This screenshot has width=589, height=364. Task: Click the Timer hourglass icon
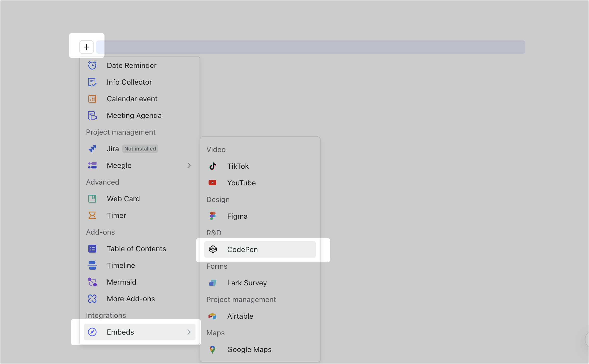tap(92, 215)
